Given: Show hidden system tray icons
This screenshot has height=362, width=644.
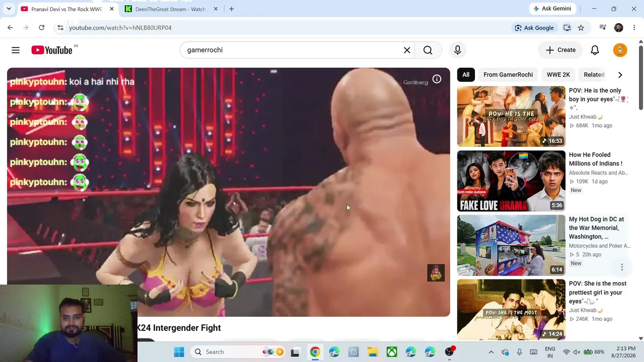Looking at the screenshot, I should coord(491,352).
